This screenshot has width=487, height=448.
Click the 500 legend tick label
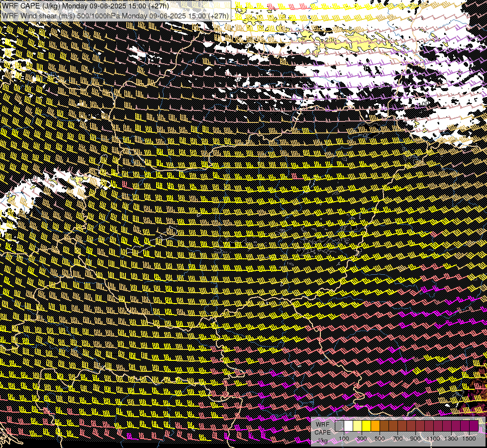(x=380, y=439)
